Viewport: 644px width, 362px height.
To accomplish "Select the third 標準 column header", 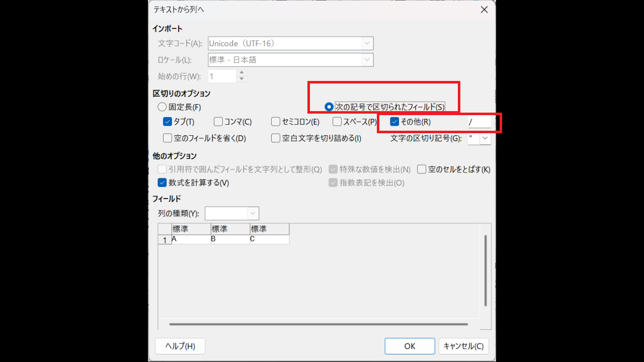I will pyautogui.click(x=270, y=229).
